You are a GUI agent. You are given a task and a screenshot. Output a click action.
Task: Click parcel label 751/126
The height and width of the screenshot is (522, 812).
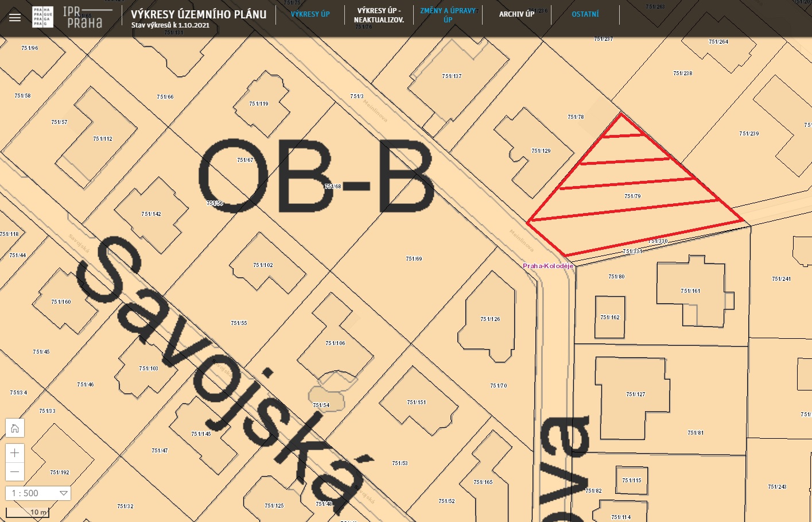coord(490,319)
